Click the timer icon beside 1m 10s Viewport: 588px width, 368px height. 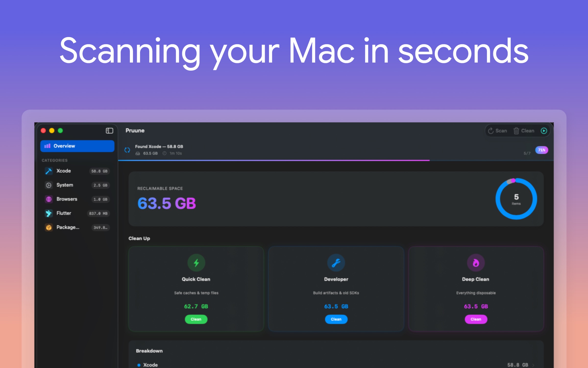164,153
